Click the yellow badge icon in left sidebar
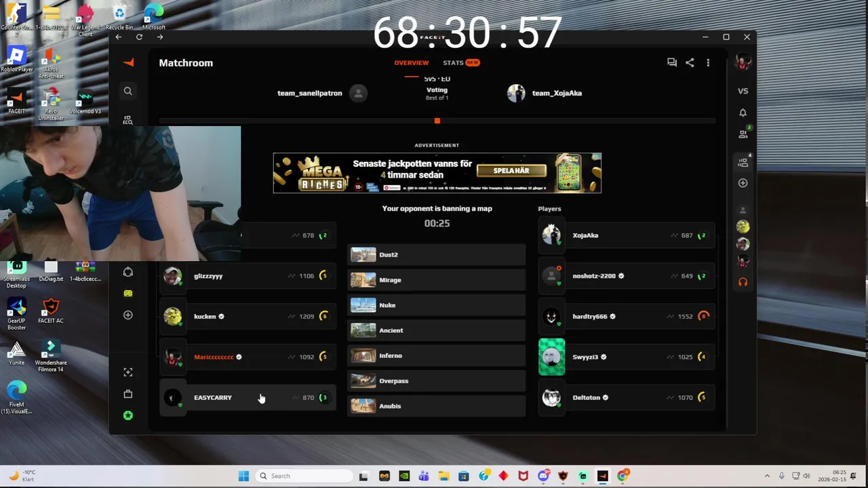The height and width of the screenshot is (488, 868). (127, 293)
